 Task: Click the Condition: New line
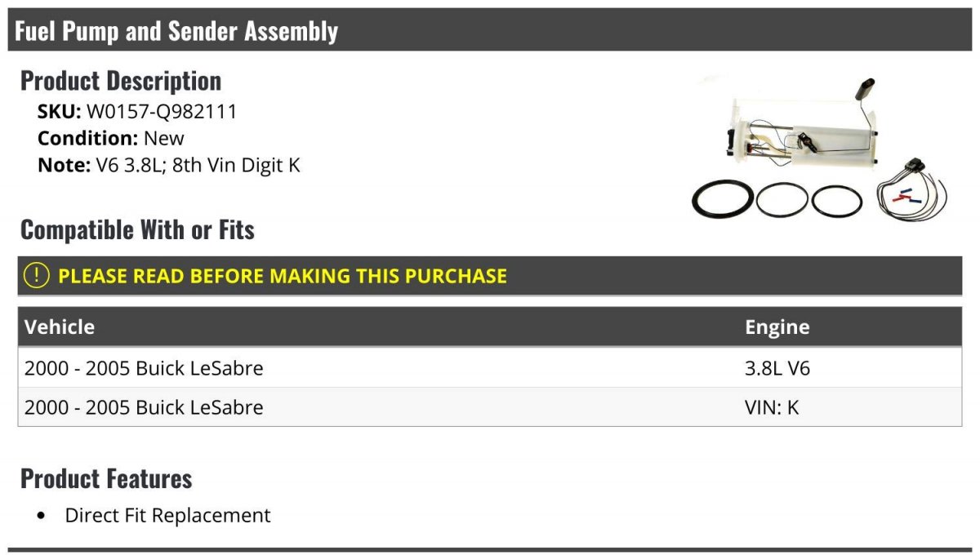(x=111, y=138)
